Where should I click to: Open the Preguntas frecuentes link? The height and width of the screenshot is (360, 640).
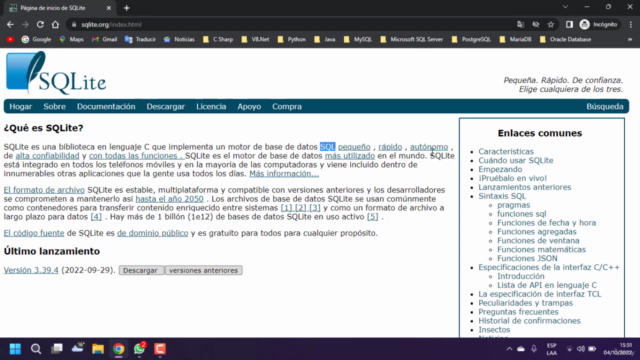(x=518, y=312)
